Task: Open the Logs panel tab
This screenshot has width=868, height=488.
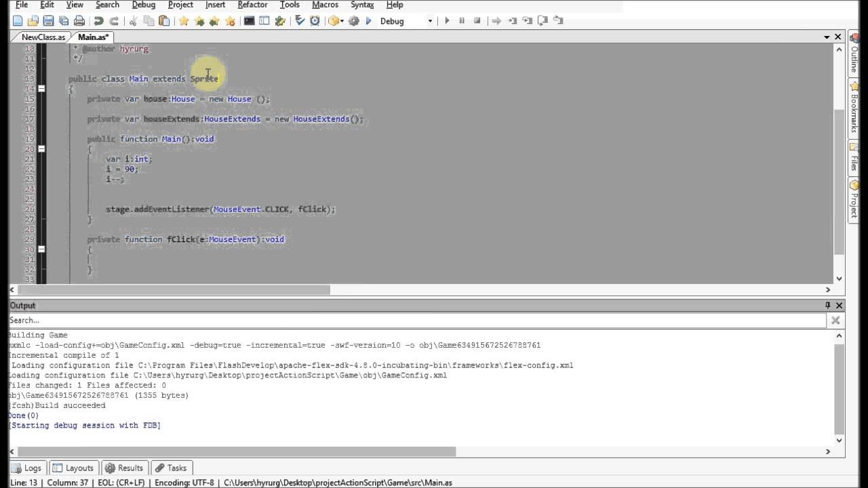Action: click(28, 468)
